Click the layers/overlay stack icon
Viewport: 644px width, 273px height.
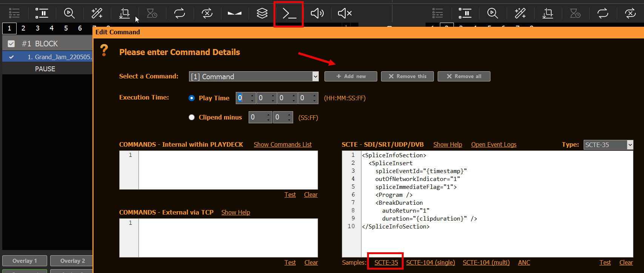point(262,14)
